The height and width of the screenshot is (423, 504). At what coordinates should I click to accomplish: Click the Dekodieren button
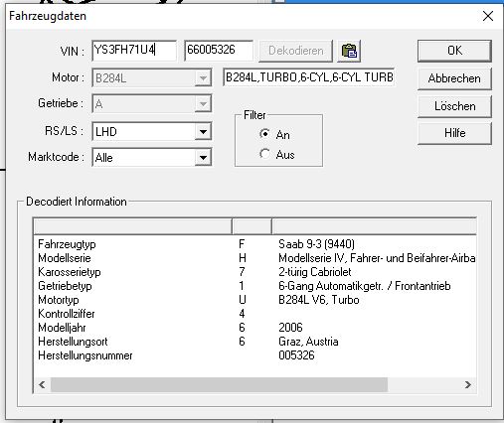tap(295, 51)
